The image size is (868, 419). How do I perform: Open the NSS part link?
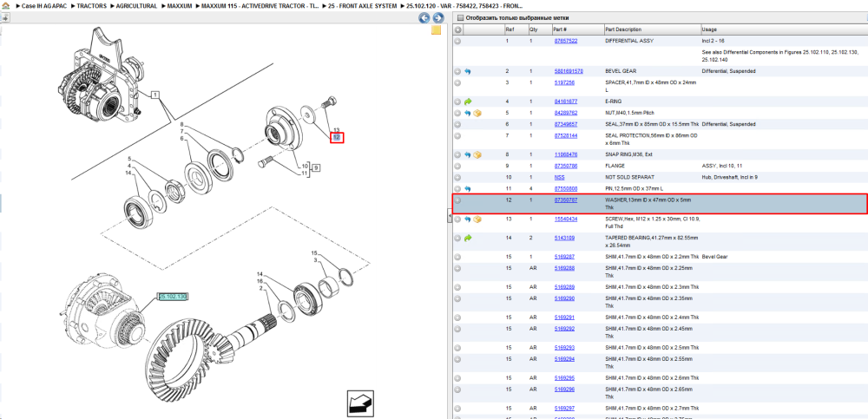click(x=560, y=178)
